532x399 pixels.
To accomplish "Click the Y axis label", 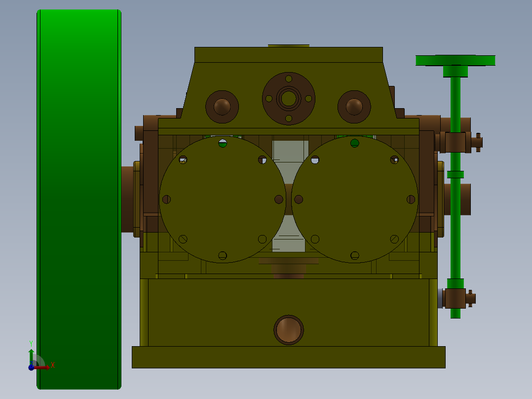I will [x=31, y=343].
